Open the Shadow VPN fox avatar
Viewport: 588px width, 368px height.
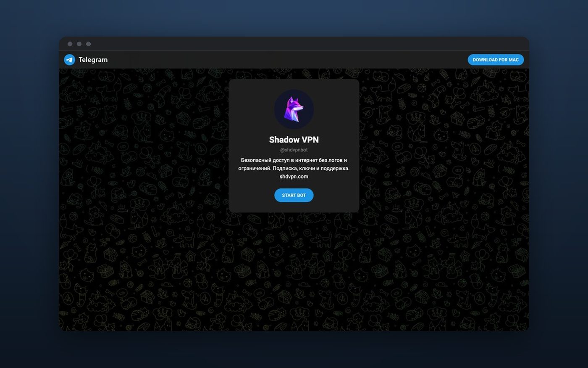point(294,109)
